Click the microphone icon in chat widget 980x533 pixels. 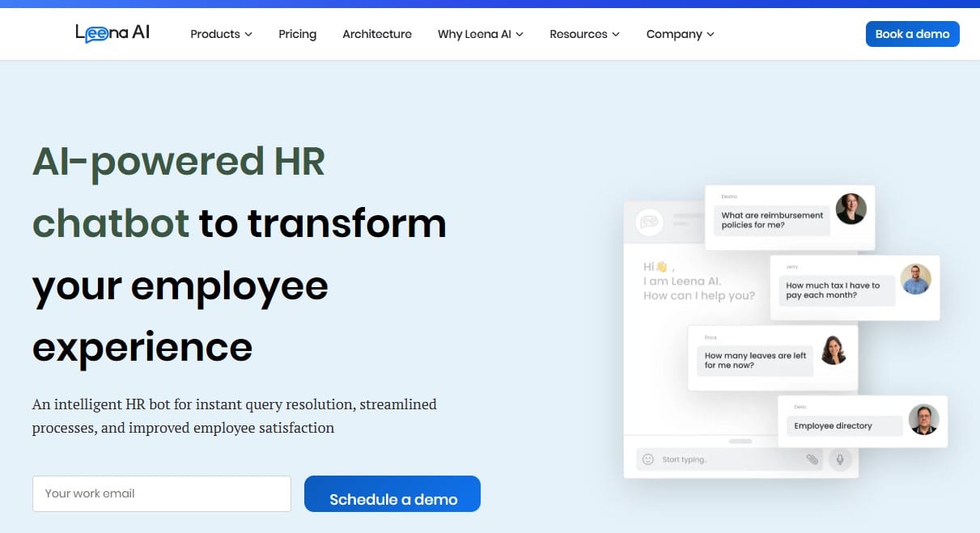pos(840,459)
